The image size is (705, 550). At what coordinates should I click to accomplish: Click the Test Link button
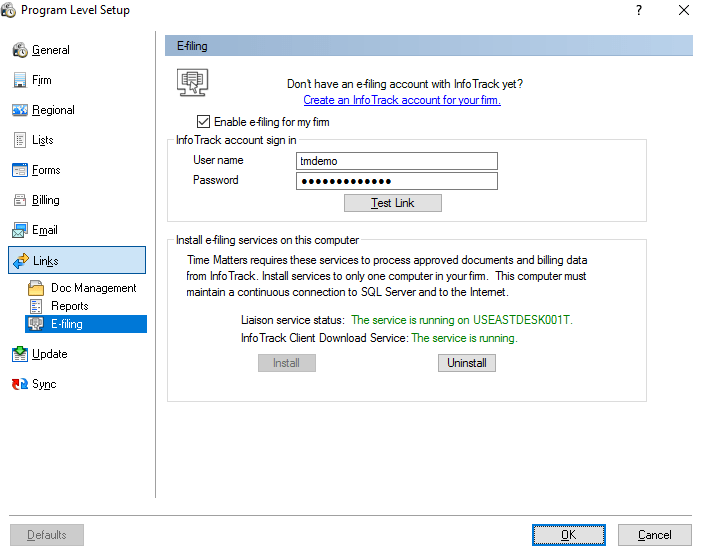point(393,203)
